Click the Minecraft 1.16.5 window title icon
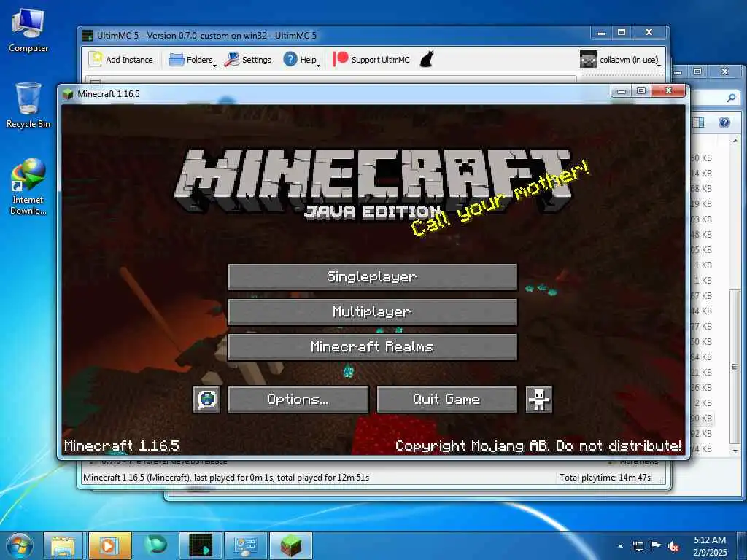 (x=68, y=94)
